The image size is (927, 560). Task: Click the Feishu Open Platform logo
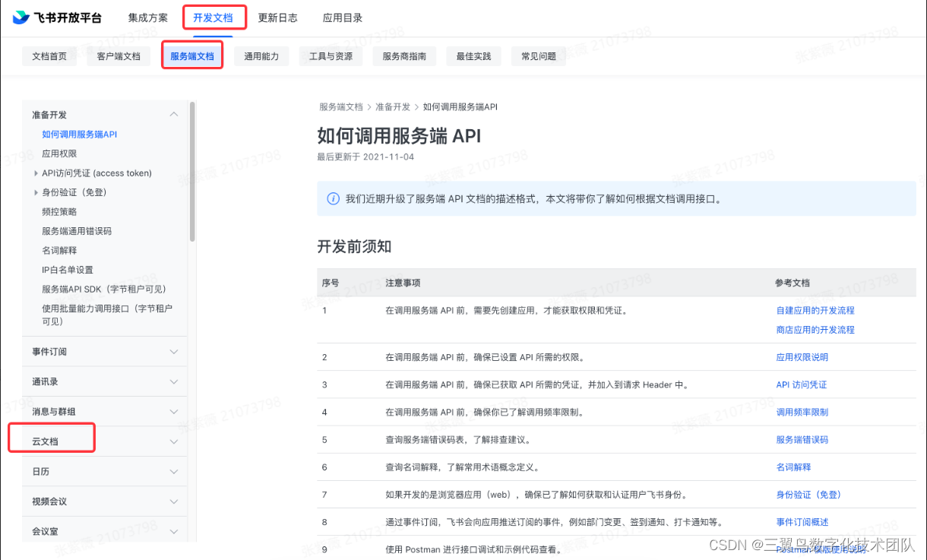pos(57,17)
